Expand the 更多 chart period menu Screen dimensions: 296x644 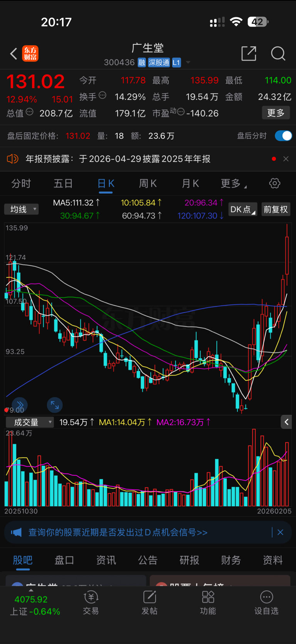click(x=234, y=184)
